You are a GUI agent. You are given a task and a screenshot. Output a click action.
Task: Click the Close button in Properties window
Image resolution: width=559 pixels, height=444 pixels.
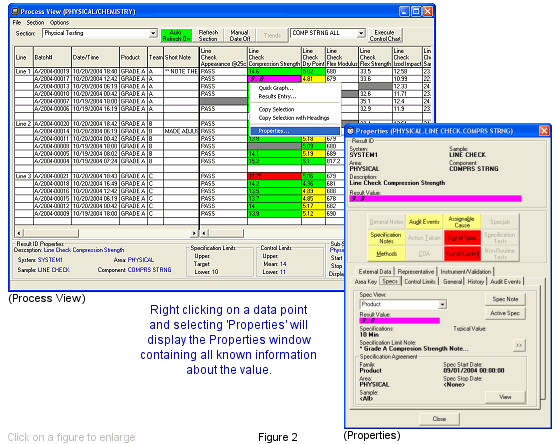[x=439, y=419]
